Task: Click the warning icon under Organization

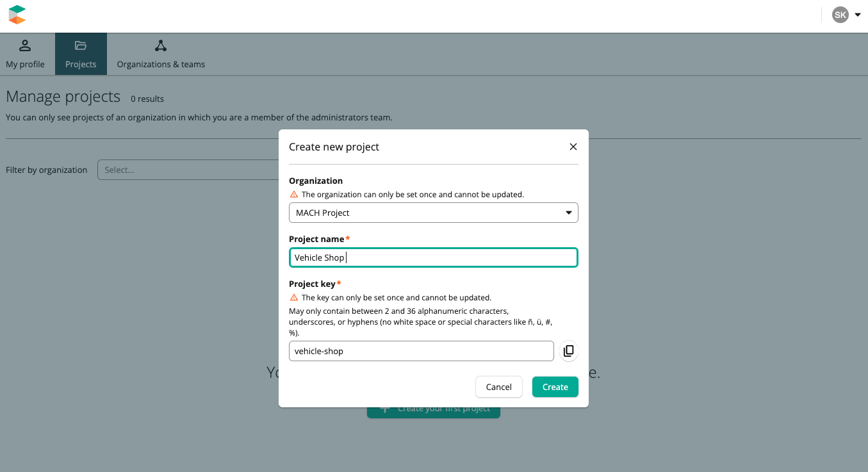Action: tap(294, 194)
